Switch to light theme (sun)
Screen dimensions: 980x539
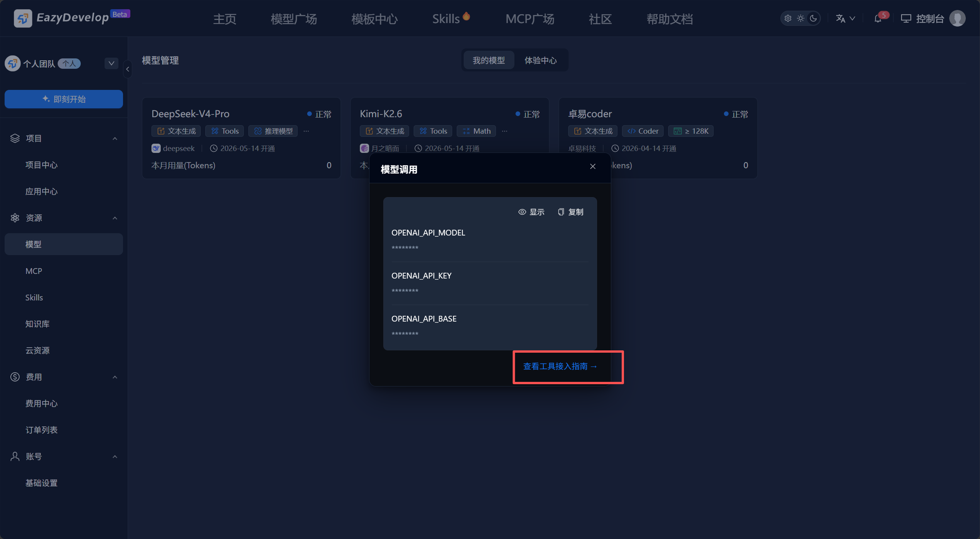pos(800,18)
